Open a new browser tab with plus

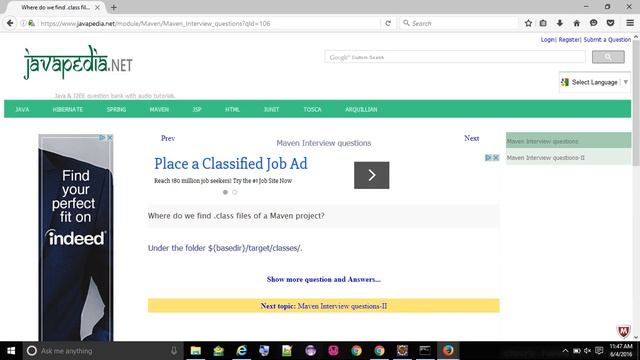[x=114, y=7]
